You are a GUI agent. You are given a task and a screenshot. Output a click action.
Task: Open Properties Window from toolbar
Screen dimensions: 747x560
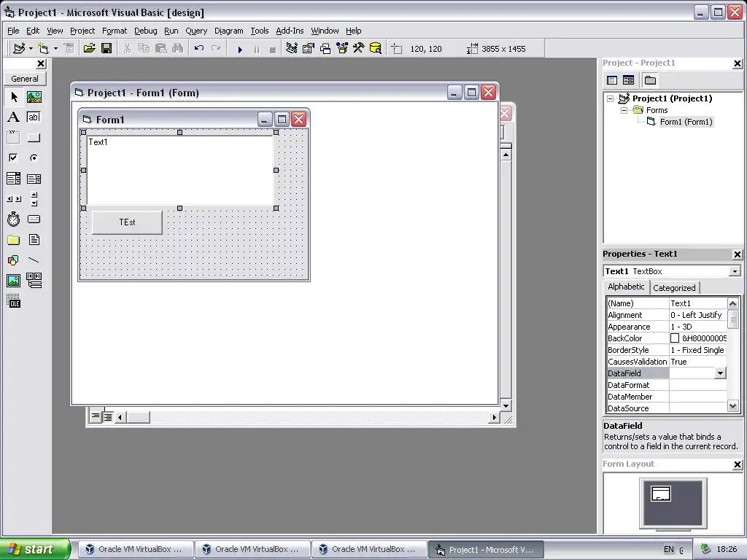point(309,49)
